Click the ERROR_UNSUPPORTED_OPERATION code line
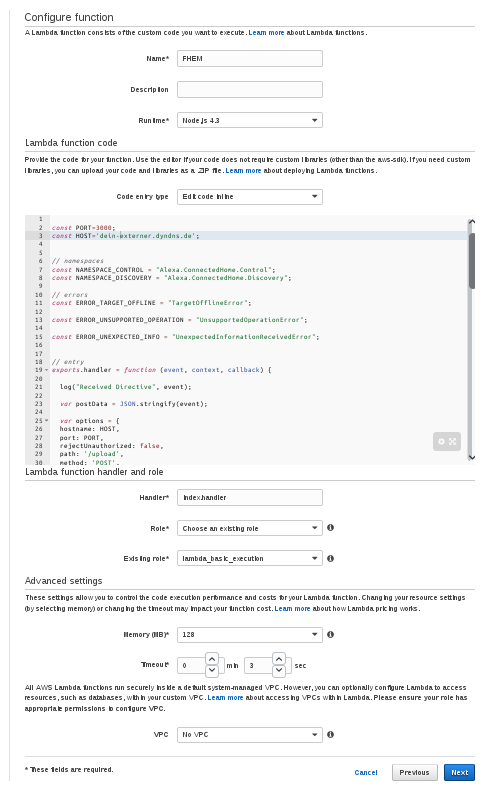The image size is (496, 802). (179, 320)
